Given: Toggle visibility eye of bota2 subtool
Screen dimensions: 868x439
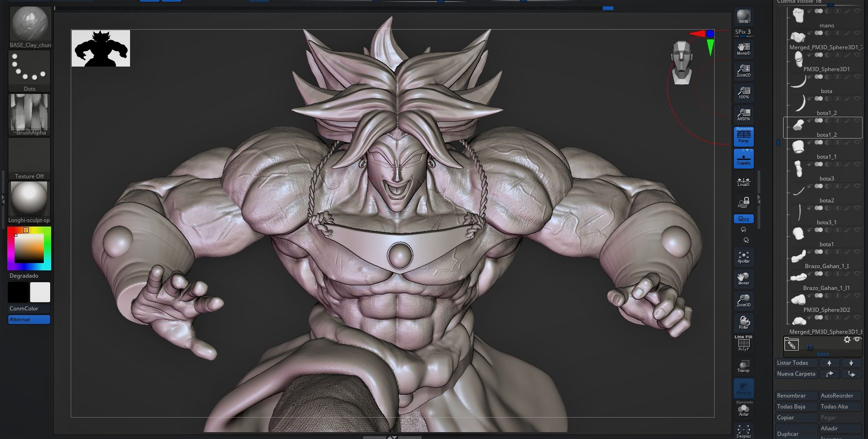Looking at the screenshot, I should (858, 186).
